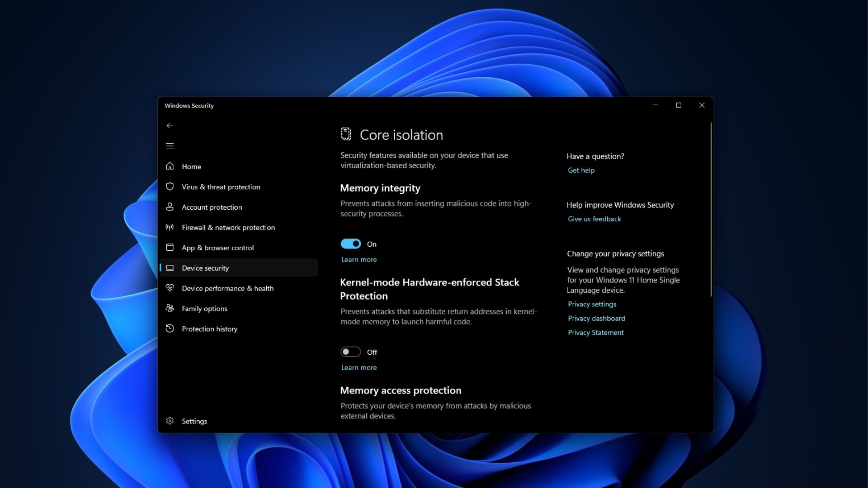Viewport: 868px width, 488px height.
Task: Open the hamburger navigation menu icon
Action: point(170,146)
